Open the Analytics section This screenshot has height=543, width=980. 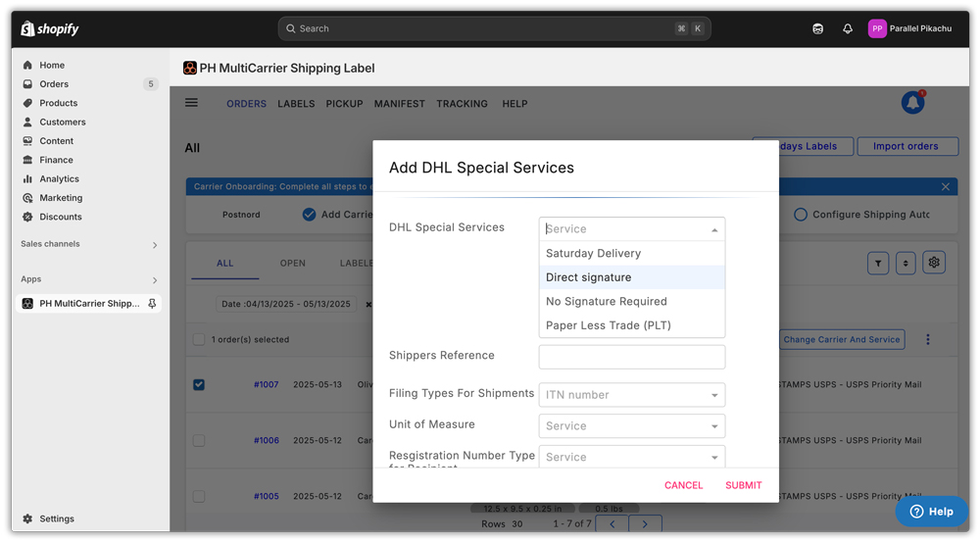click(60, 178)
